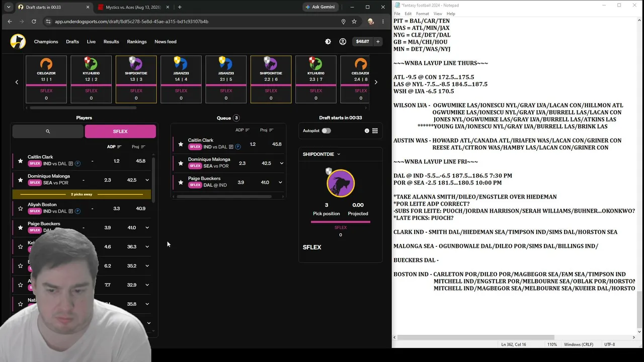Click the Ask Gemini button
This screenshot has width=644, height=362.
pyautogui.click(x=319, y=7)
